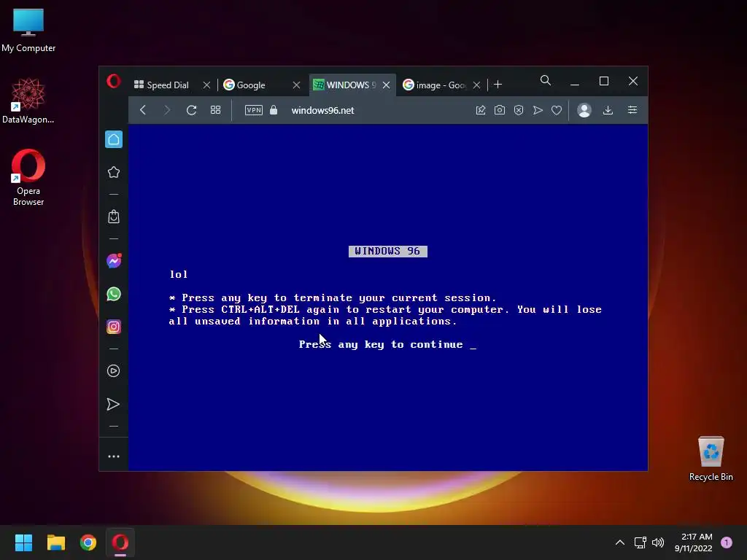Viewport: 747px width, 560px height.
Task: Open the My Flow send icon in address bar
Action: pos(538,110)
